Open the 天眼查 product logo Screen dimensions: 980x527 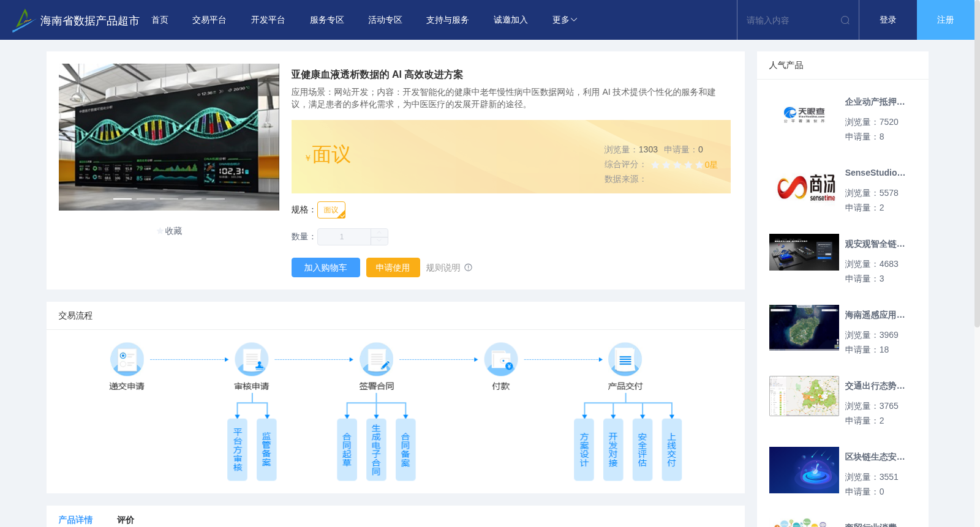(804, 116)
